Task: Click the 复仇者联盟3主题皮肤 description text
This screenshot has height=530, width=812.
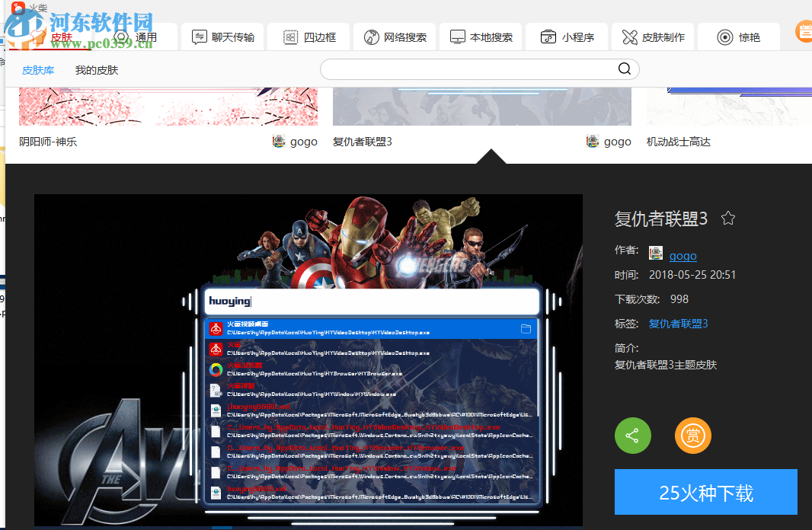Action: [x=666, y=365]
